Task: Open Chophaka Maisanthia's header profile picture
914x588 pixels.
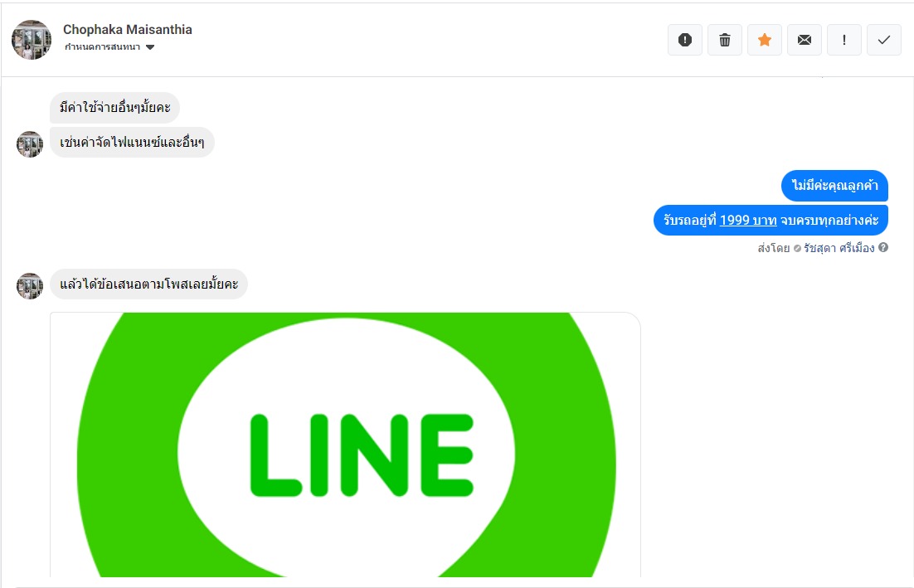Action: (x=32, y=40)
